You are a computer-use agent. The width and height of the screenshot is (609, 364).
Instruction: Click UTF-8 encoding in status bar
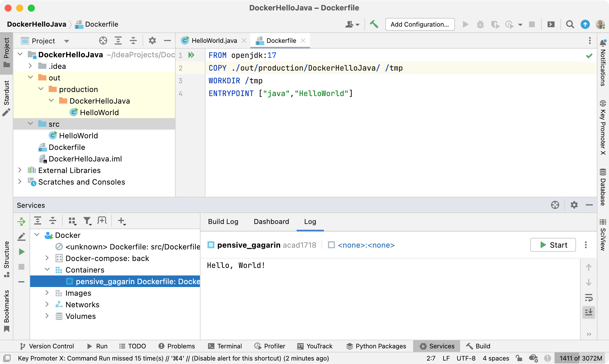(466, 358)
